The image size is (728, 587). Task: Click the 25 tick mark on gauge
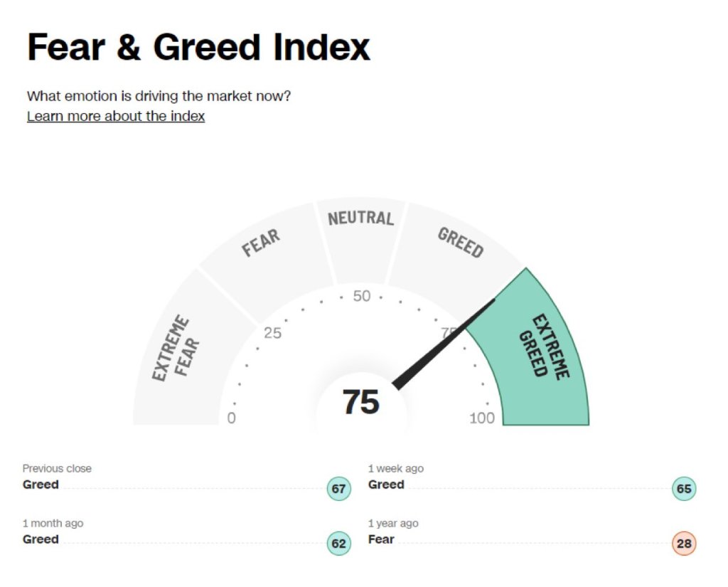[272, 333]
